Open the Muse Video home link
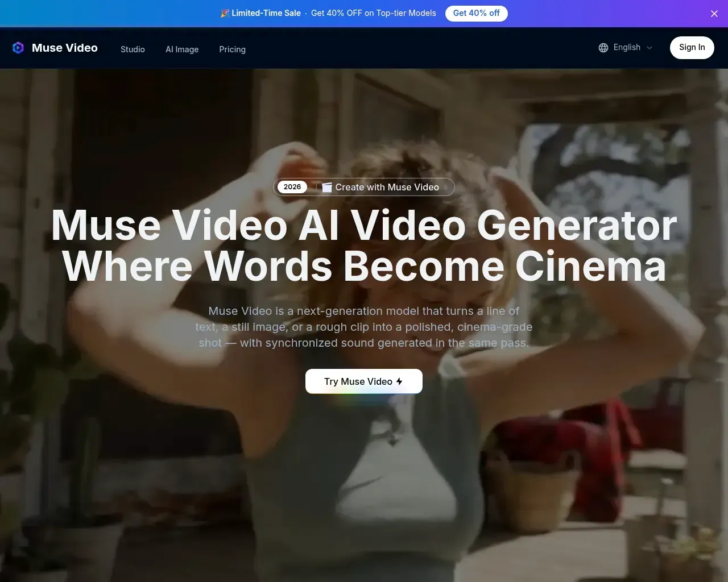728x582 pixels. click(55, 48)
